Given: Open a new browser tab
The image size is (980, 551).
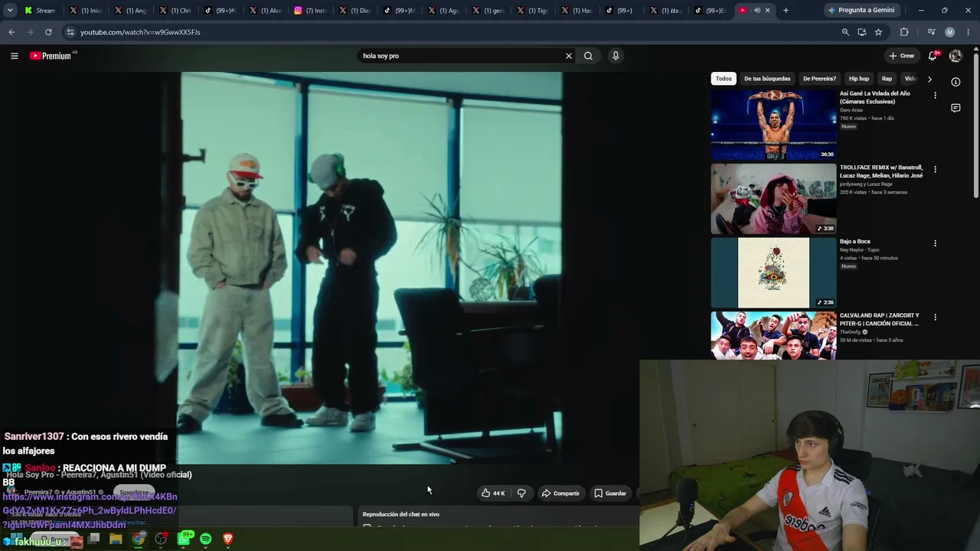Looking at the screenshot, I should click(x=786, y=11).
